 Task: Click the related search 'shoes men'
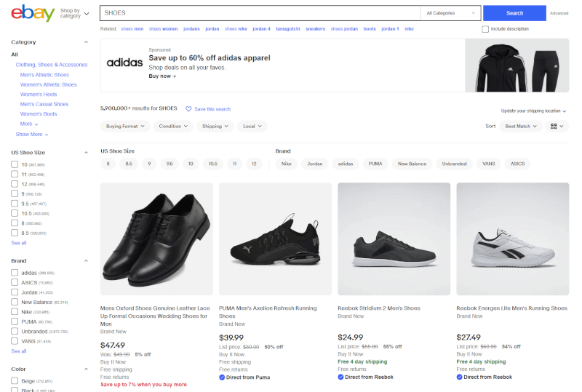point(132,29)
